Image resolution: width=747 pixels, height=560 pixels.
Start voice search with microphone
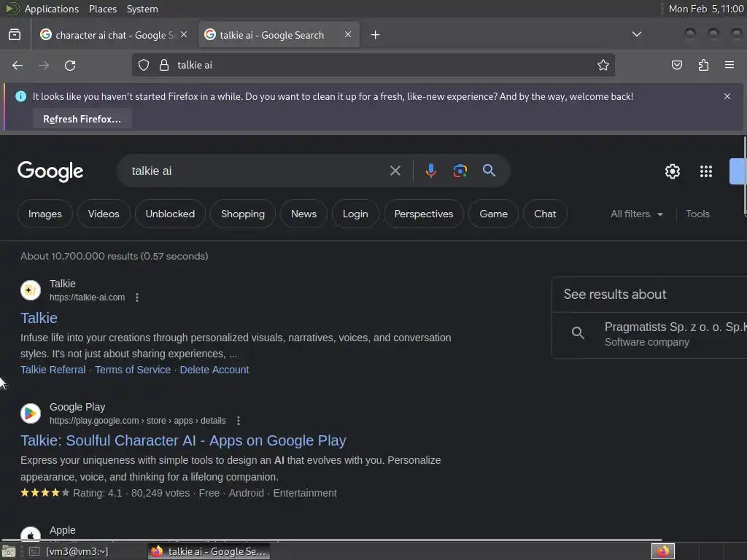pyautogui.click(x=430, y=171)
